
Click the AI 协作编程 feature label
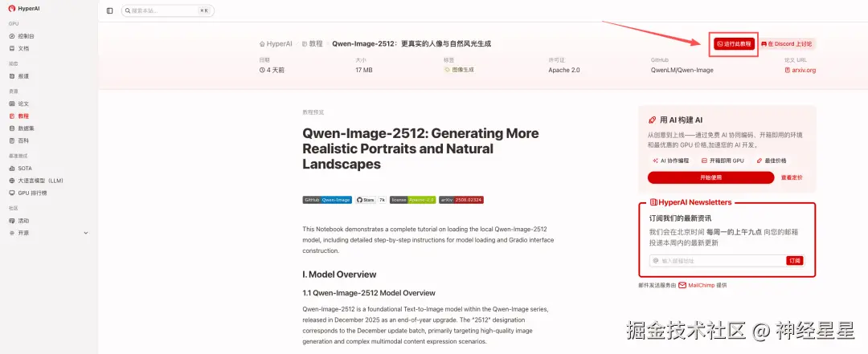coord(670,161)
